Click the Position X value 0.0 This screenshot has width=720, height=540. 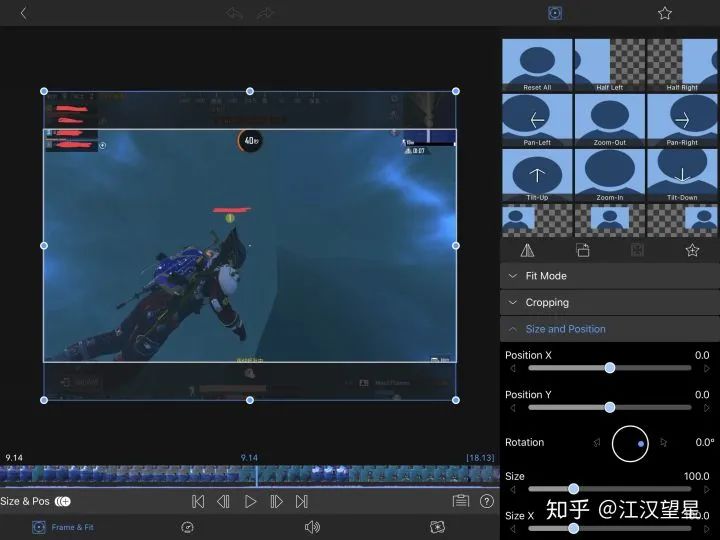[702, 355]
